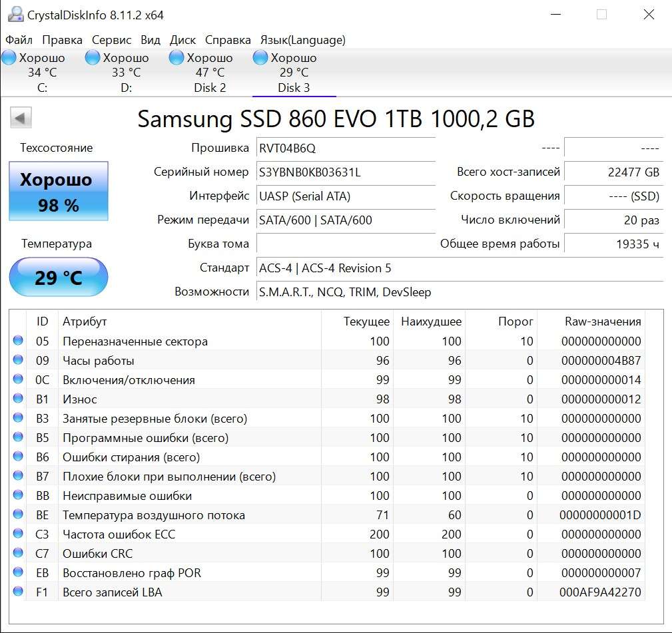Image resolution: width=672 pixels, height=633 pixels.
Task: Click status dot for attribute BB
Action: click(x=18, y=495)
